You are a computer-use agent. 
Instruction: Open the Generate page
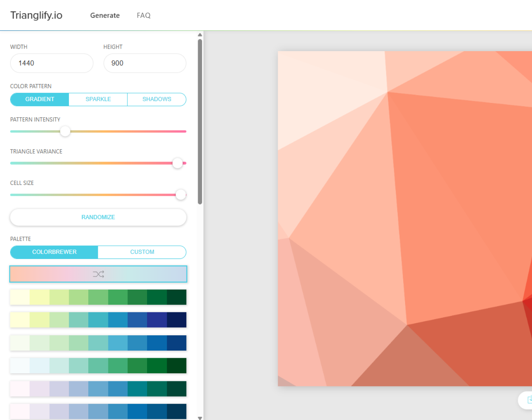[x=105, y=15]
